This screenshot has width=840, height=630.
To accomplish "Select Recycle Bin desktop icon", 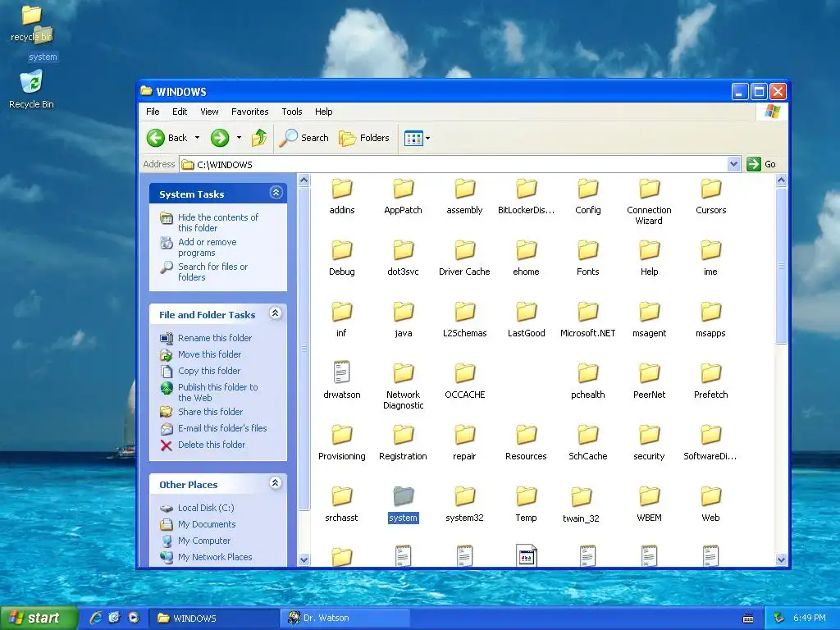I will (31, 89).
